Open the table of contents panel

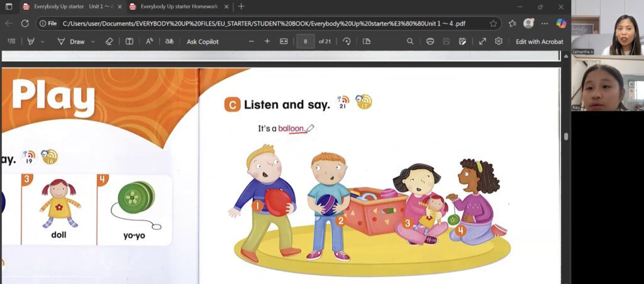[11, 41]
